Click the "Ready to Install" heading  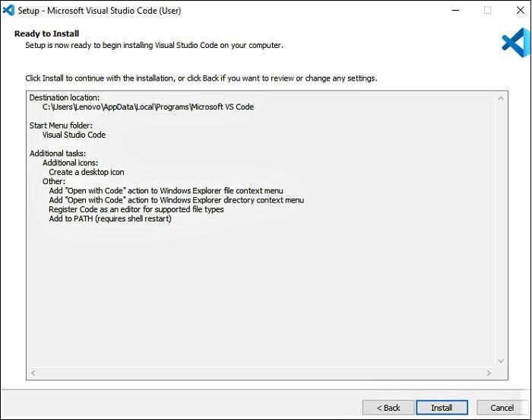(x=46, y=34)
